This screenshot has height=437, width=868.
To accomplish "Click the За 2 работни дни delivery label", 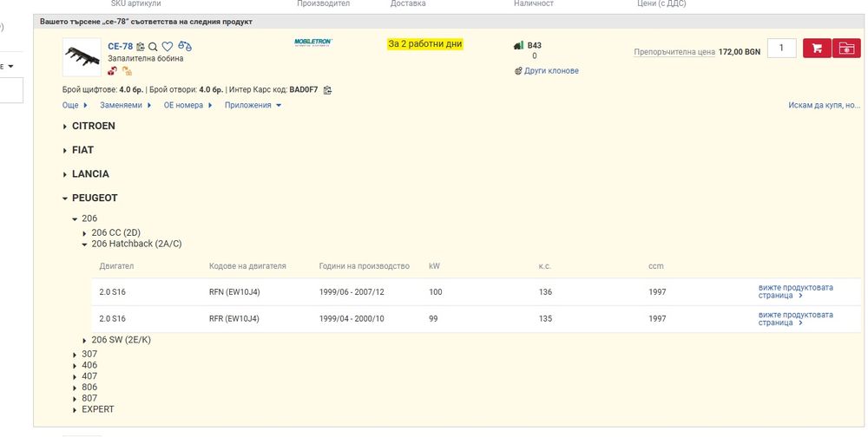I will (x=425, y=43).
